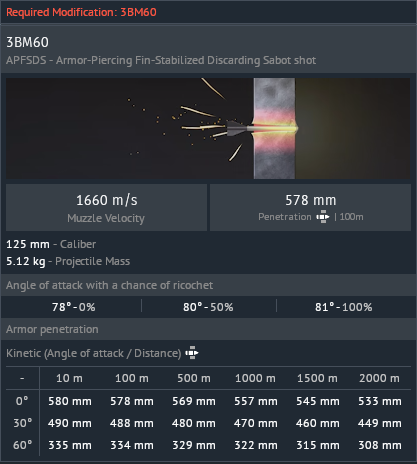Click the APFSDS penetration animation image
The height and width of the screenshot is (464, 417).
pos(208,128)
